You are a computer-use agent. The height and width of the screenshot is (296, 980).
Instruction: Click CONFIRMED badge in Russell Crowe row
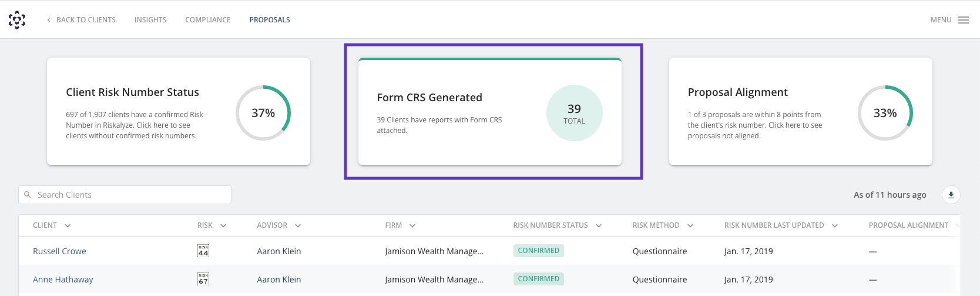coord(539,251)
